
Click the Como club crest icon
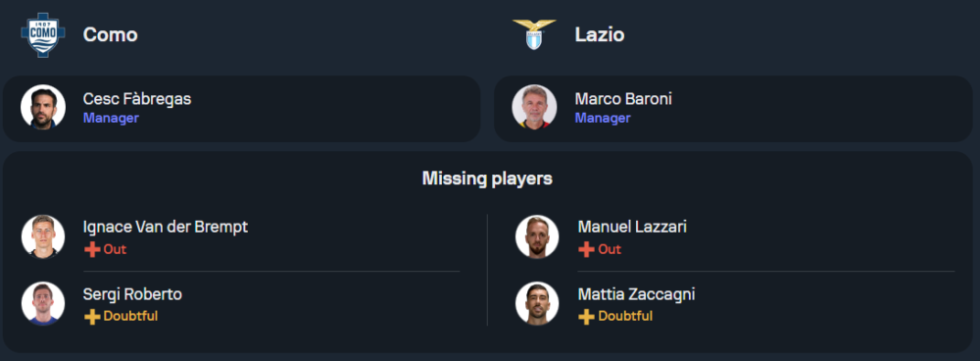(43, 35)
